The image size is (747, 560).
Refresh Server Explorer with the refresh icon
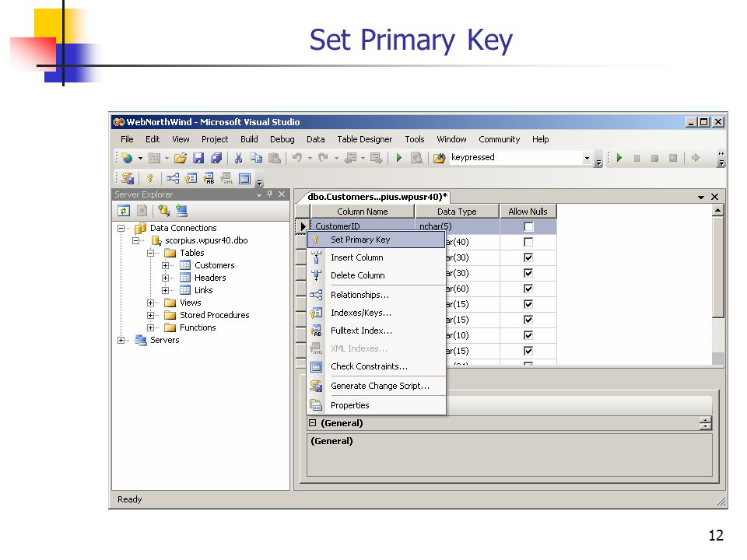(x=124, y=211)
